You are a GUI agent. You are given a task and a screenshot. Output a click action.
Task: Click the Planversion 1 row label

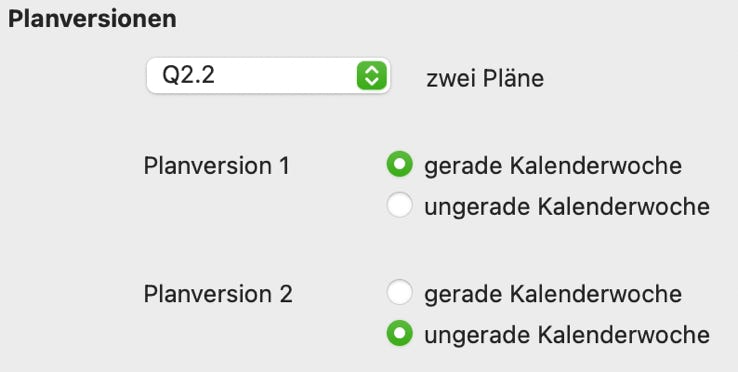(217, 166)
